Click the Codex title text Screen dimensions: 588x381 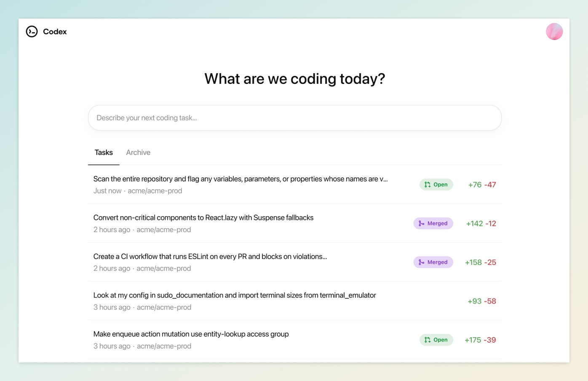(x=55, y=32)
